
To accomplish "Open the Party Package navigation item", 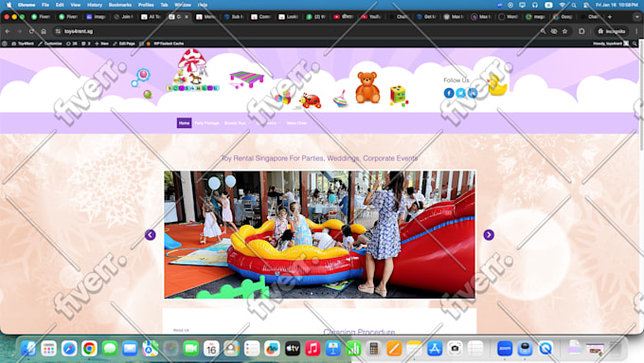I will point(206,123).
